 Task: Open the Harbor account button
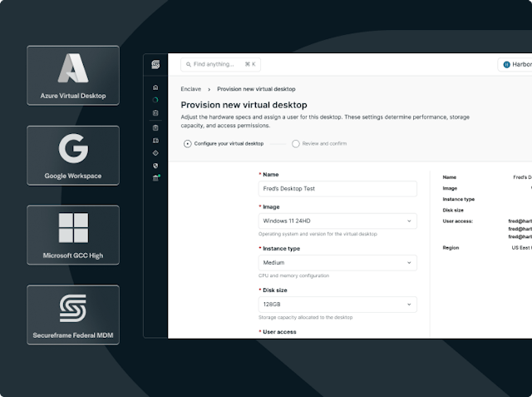pyautogui.click(x=515, y=65)
